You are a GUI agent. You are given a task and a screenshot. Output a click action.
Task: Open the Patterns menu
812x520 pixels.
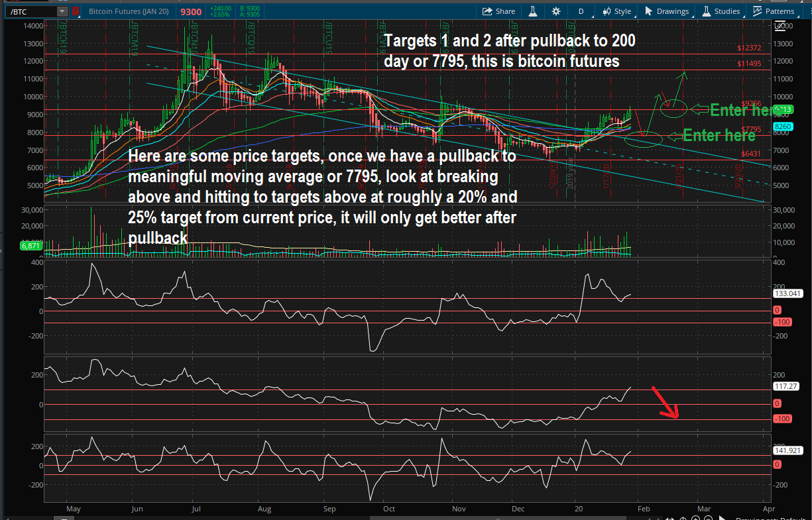(x=774, y=11)
